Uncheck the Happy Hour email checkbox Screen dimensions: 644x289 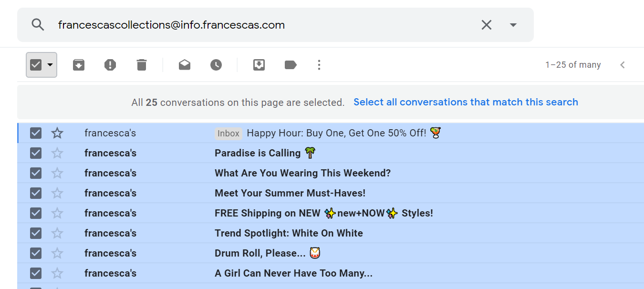(36, 133)
